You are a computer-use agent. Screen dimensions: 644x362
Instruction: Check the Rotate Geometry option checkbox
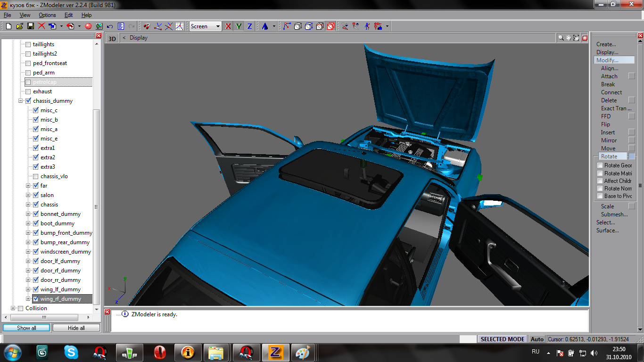tap(600, 165)
